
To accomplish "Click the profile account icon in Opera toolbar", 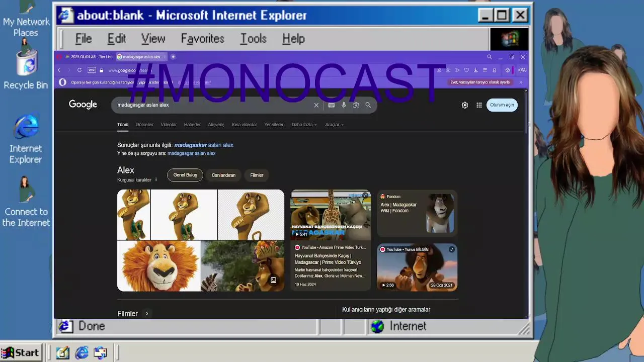I will [494, 70].
